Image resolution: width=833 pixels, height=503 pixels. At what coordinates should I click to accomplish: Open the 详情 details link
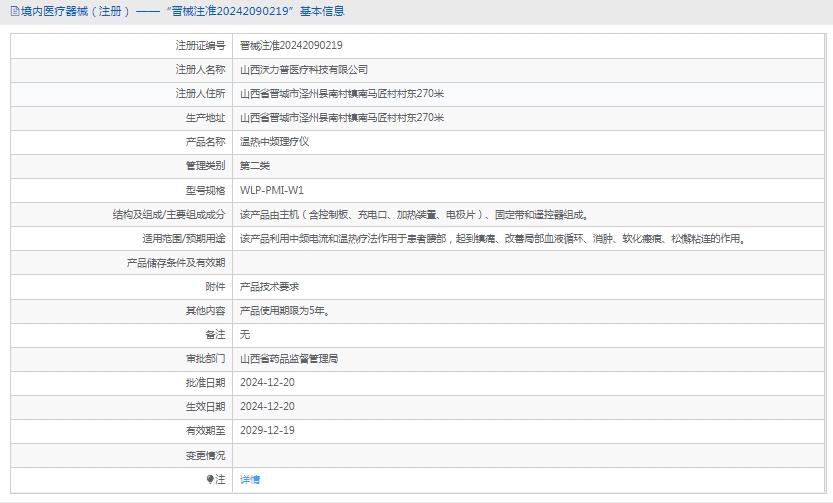point(250,479)
